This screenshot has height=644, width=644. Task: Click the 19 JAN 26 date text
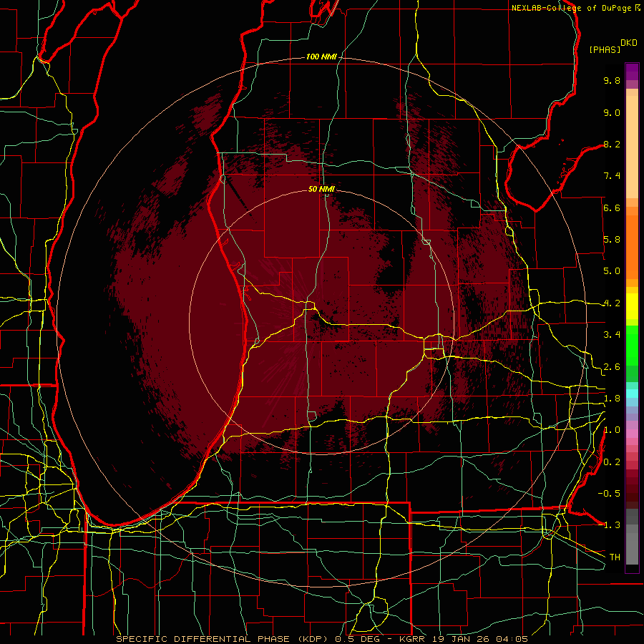click(462, 639)
